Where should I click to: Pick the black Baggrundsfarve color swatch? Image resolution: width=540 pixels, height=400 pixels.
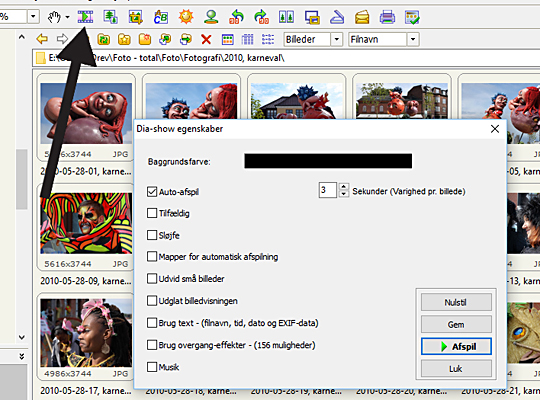(x=328, y=161)
